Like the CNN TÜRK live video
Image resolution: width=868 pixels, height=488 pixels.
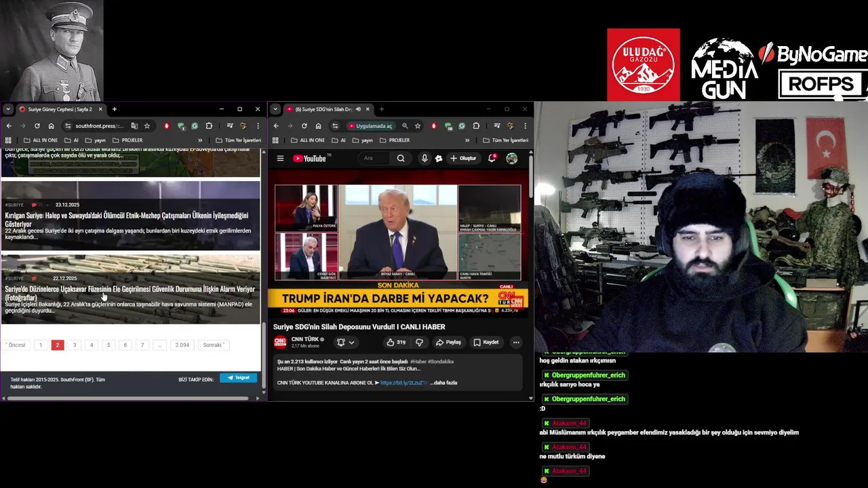coord(395,342)
